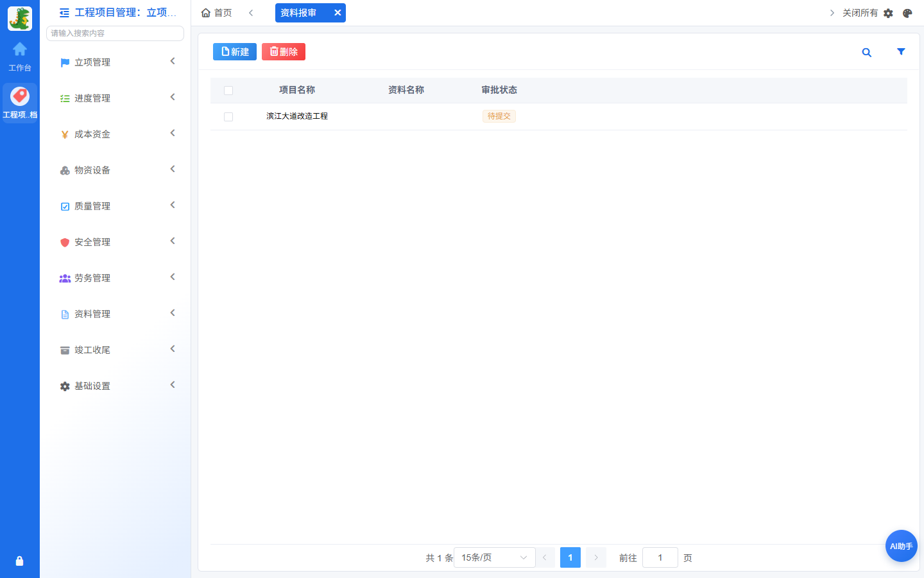Viewport: 924px width, 578px height.
Task: Click the 待提交 status tag
Action: pos(499,116)
